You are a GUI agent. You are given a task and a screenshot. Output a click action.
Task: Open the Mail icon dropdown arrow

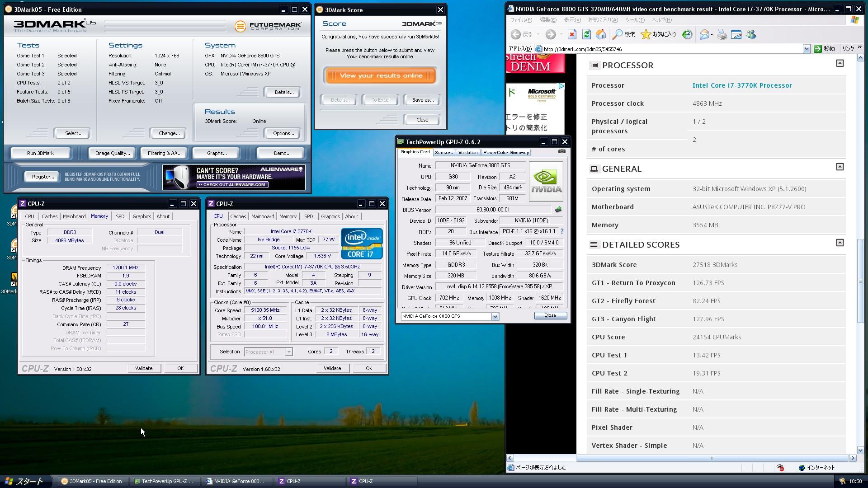[712, 34]
